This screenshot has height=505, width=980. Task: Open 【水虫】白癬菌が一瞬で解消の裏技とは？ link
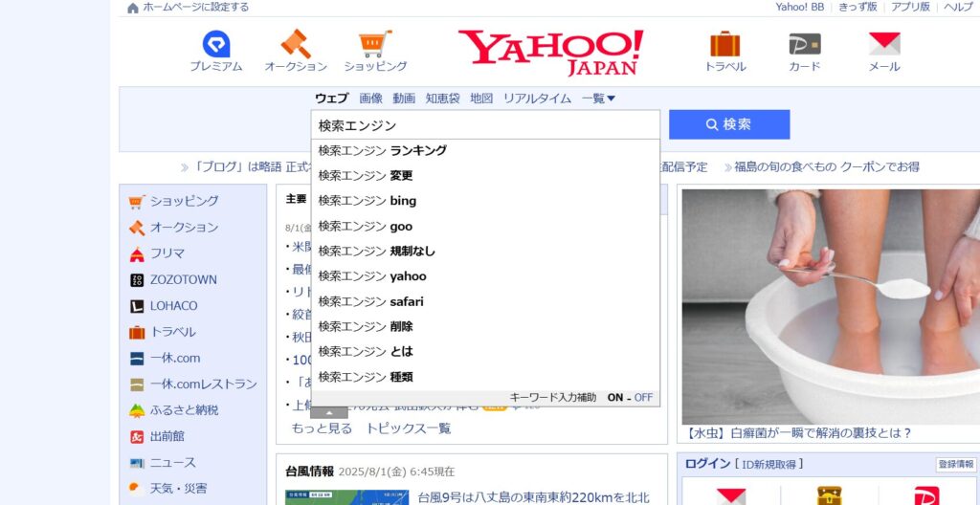point(796,433)
